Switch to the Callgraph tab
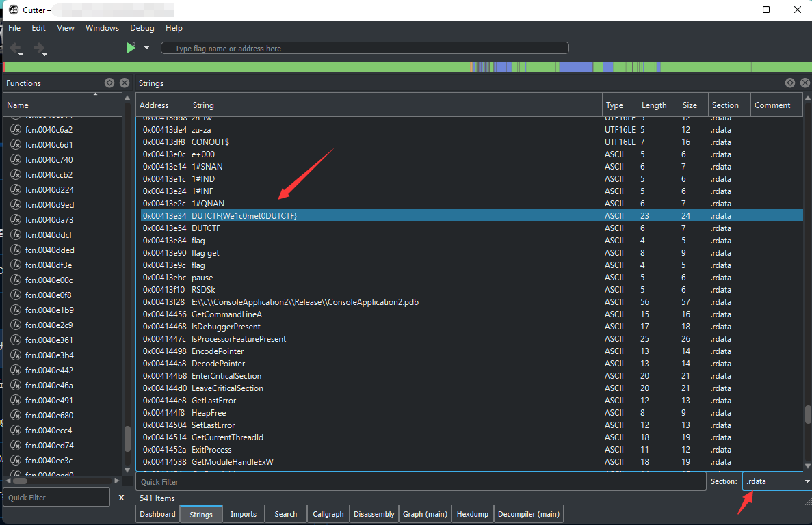The image size is (812, 525). pos(328,514)
